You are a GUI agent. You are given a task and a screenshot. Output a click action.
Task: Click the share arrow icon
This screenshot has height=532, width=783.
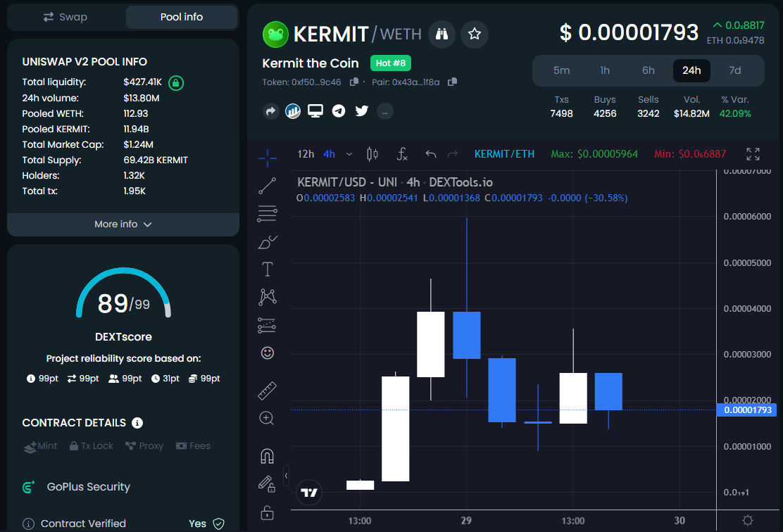[270, 110]
